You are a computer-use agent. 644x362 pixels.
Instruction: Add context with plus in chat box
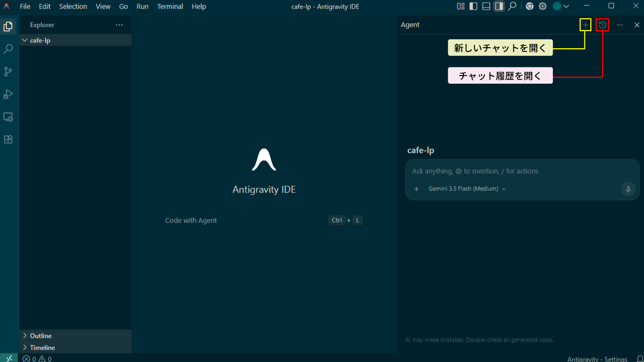tap(416, 189)
